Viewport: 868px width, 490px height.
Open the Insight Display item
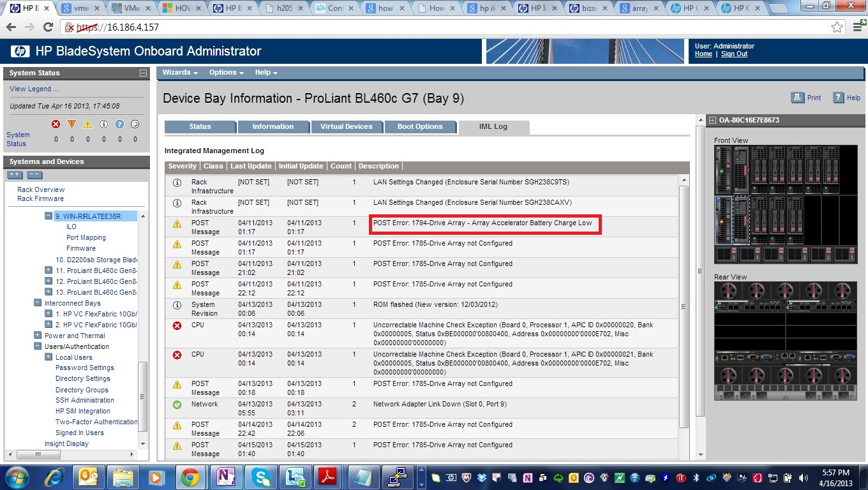pos(66,443)
